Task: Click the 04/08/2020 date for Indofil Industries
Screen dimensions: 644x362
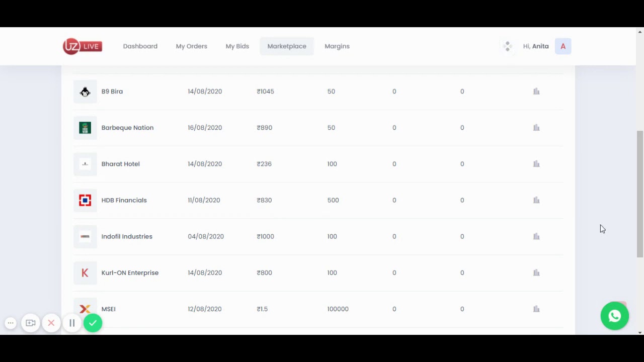Action: [x=206, y=236]
